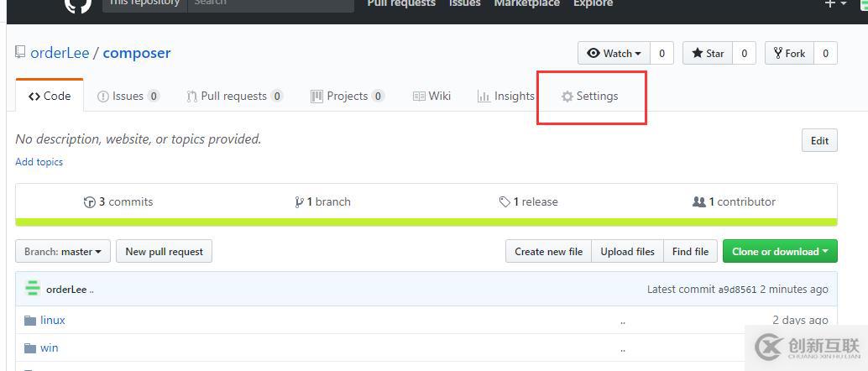Click Create new file button

coord(549,252)
